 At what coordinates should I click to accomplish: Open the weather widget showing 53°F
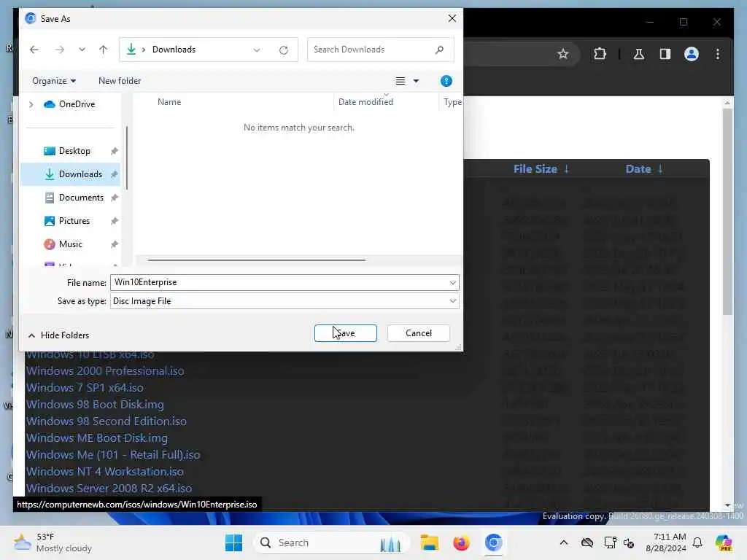53,542
